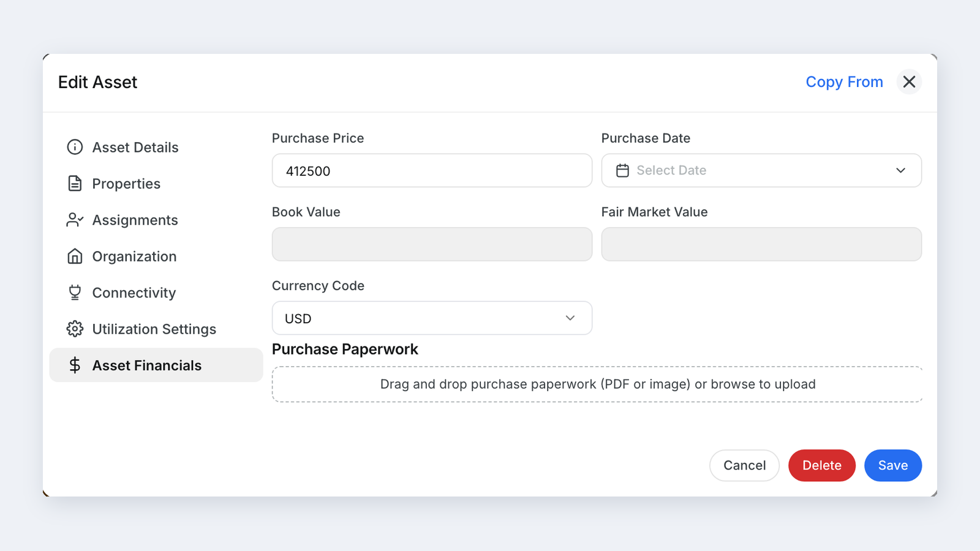Click the Properties document icon
This screenshot has width=980, height=551.
click(x=75, y=184)
